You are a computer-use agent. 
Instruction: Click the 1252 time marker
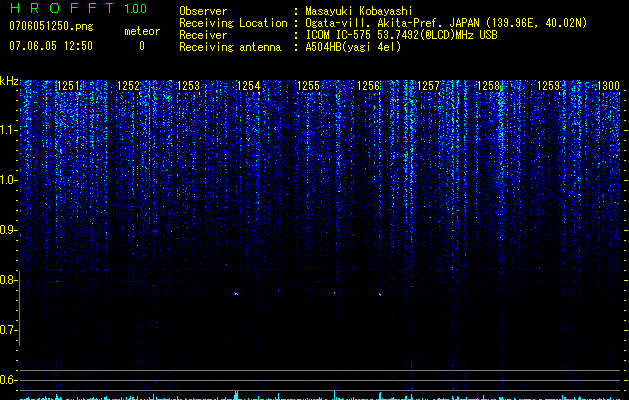[128, 86]
